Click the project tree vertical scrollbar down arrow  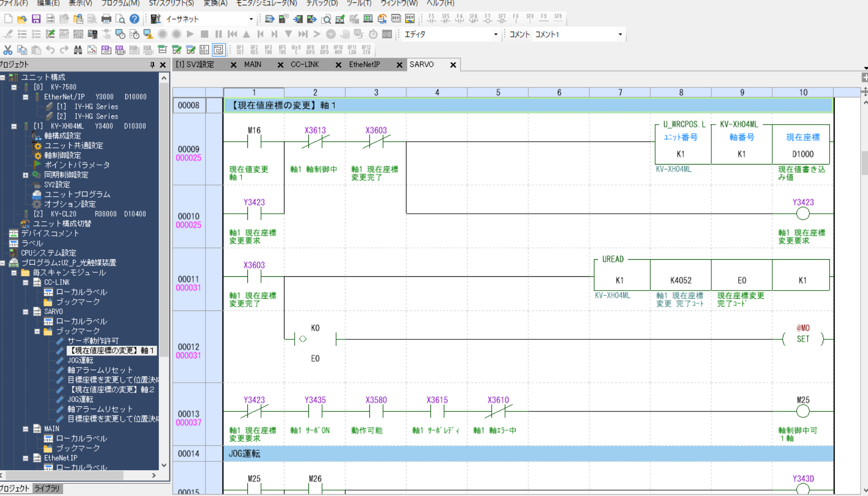coord(164,465)
